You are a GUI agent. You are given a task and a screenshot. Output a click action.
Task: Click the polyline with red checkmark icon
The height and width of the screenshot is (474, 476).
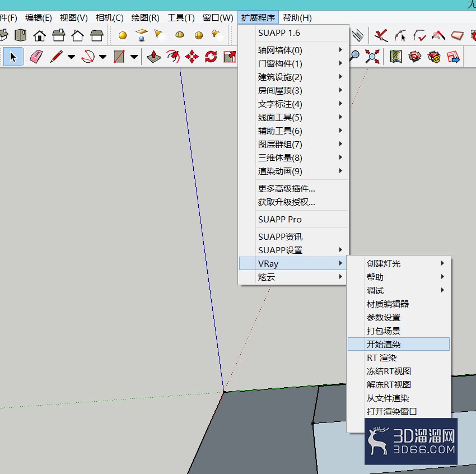[x=419, y=35]
